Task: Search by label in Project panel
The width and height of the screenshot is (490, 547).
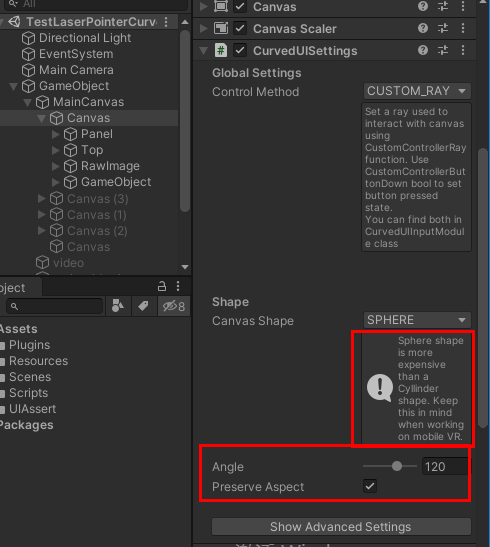Action: tap(143, 306)
